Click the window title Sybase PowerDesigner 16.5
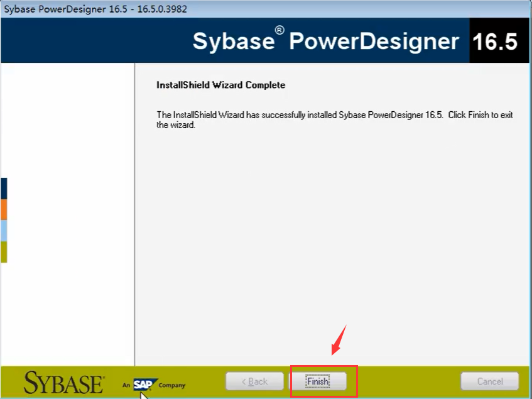532x399 pixels. point(95,9)
